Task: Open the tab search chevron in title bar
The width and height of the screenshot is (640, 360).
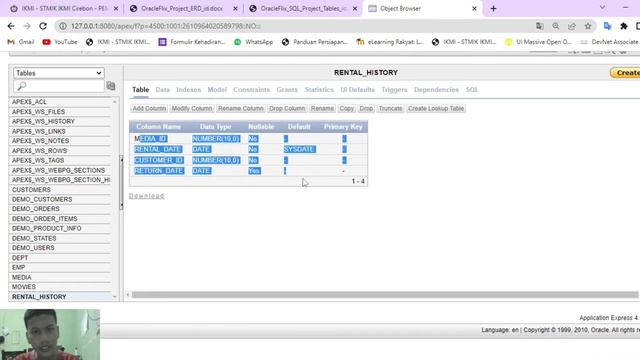Action: [602, 7]
